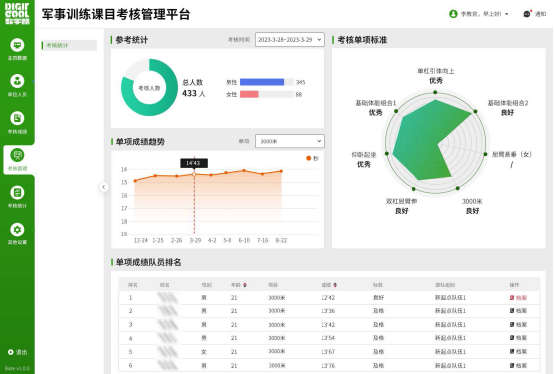
Task: Click the 单杠引体向上 radar axis label
Action: coord(436,71)
